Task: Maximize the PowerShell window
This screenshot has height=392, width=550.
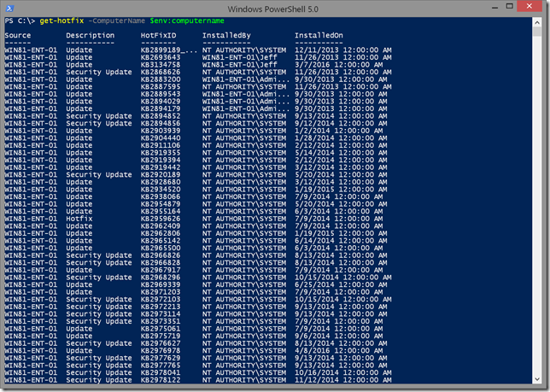Action: pos(510,6)
